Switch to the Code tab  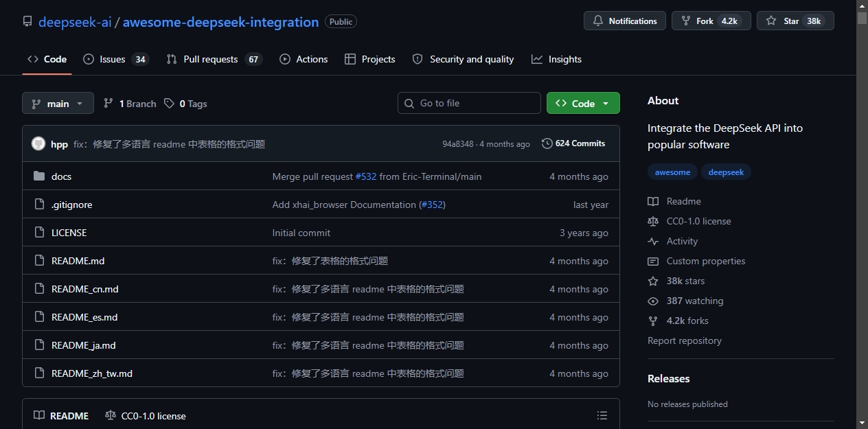point(47,59)
